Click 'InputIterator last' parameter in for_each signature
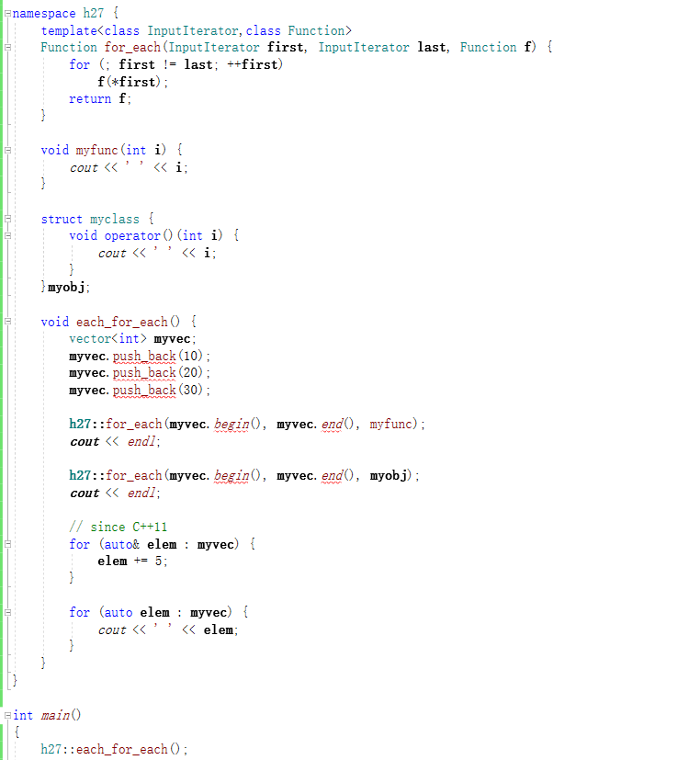Screen dimensions: 700x760 [x=383, y=48]
